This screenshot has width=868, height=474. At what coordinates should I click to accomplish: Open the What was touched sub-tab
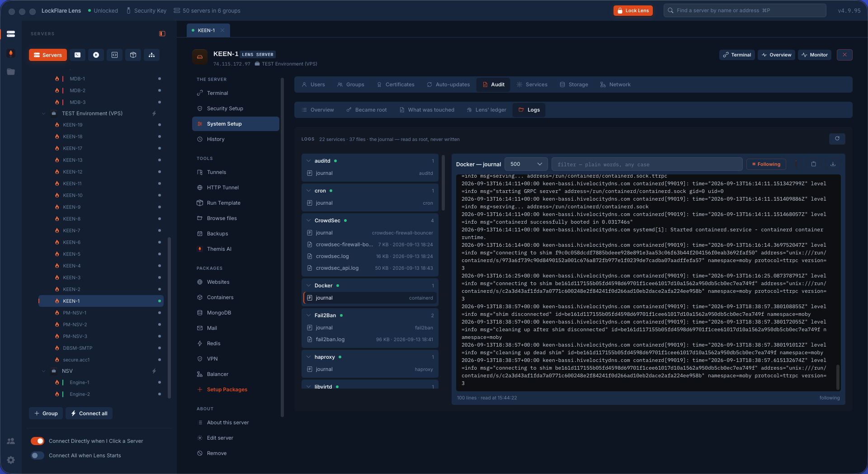pyautogui.click(x=427, y=110)
